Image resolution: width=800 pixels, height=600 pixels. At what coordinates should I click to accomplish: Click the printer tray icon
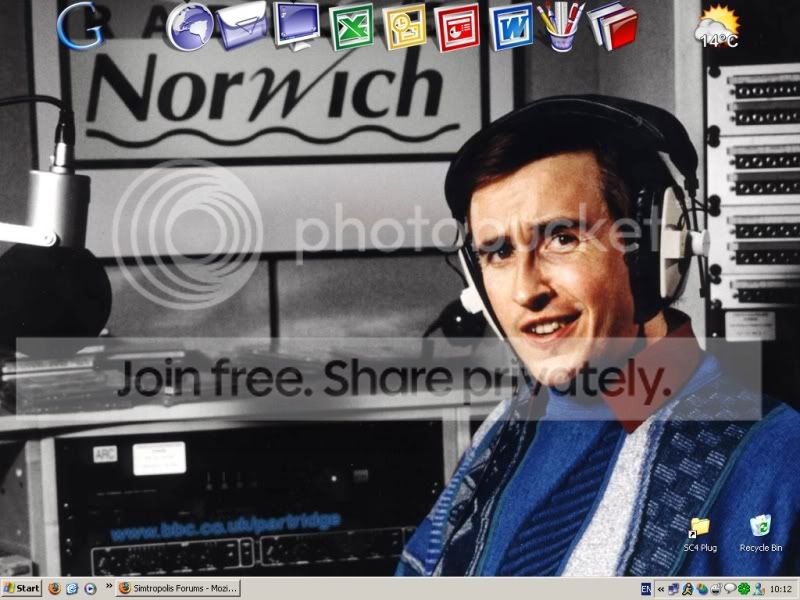coord(716,589)
